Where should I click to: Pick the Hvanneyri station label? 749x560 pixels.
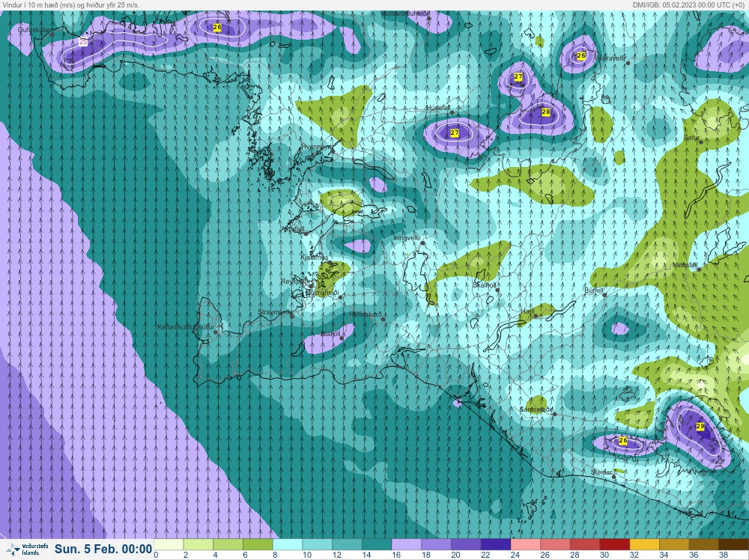point(317,147)
